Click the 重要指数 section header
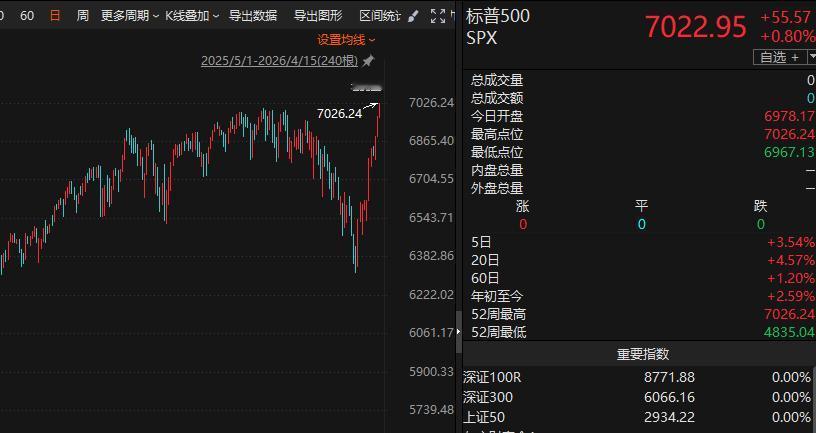Screen dimensions: 816x433 643,354
